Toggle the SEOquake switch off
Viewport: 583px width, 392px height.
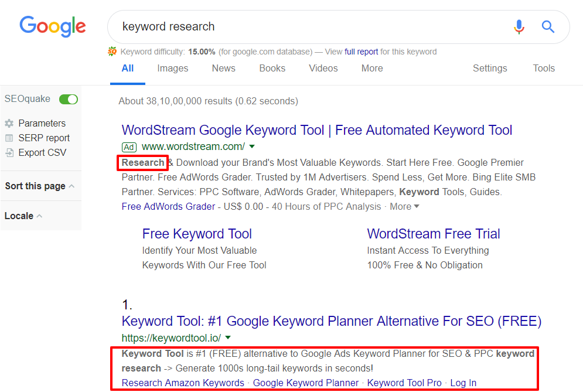point(69,99)
